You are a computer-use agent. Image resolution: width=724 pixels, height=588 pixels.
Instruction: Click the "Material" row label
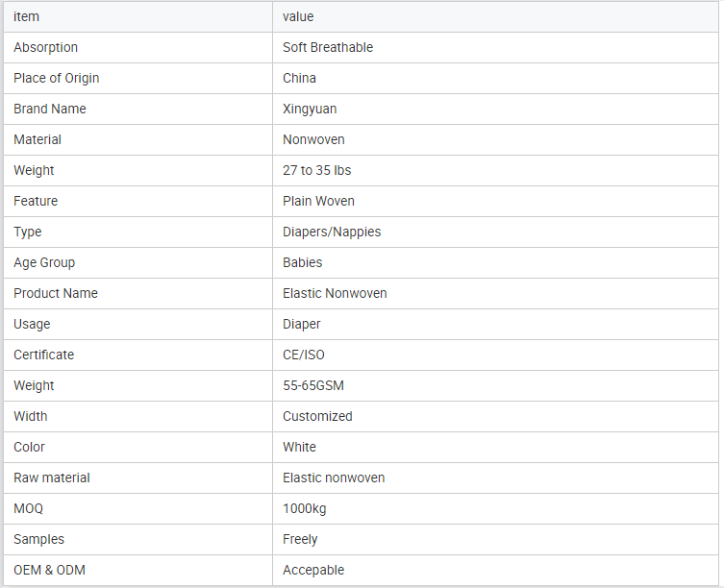37,139
